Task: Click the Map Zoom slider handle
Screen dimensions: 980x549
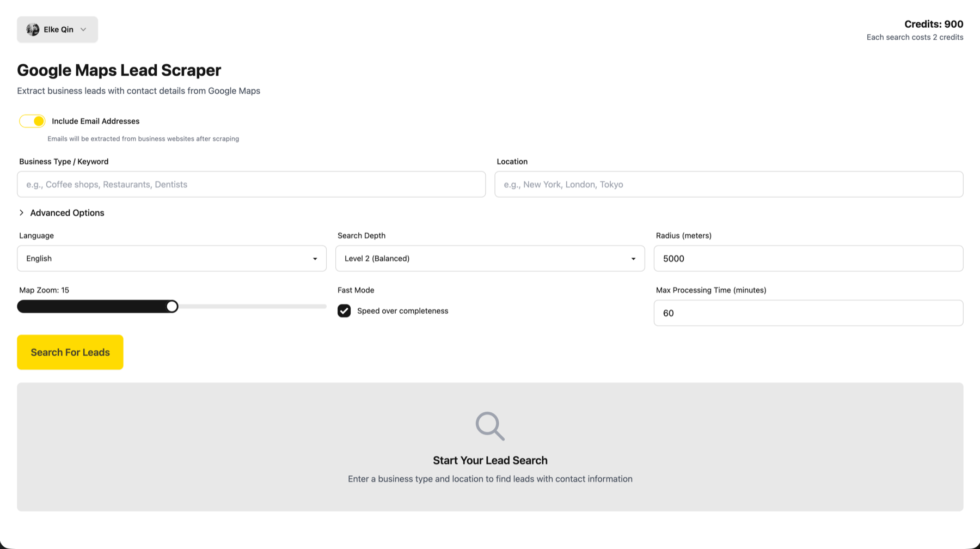Action: (171, 306)
